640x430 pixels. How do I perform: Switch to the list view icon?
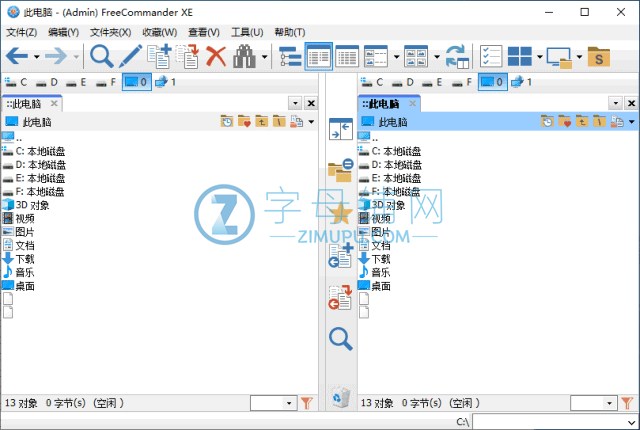[x=319, y=56]
